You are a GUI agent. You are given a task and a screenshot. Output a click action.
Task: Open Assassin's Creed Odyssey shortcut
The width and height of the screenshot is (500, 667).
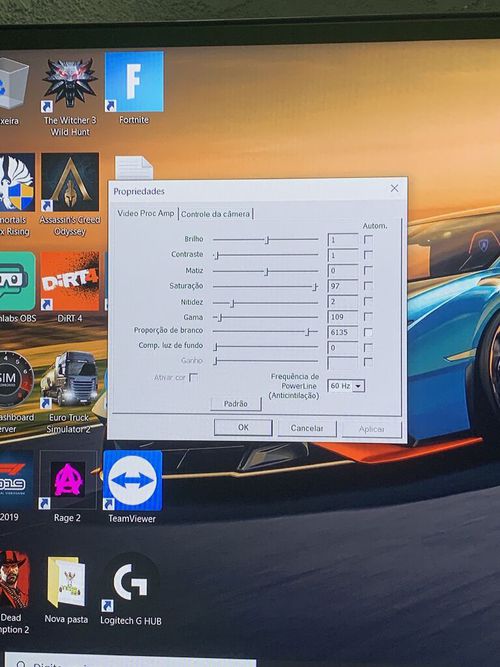pos(70,195)
